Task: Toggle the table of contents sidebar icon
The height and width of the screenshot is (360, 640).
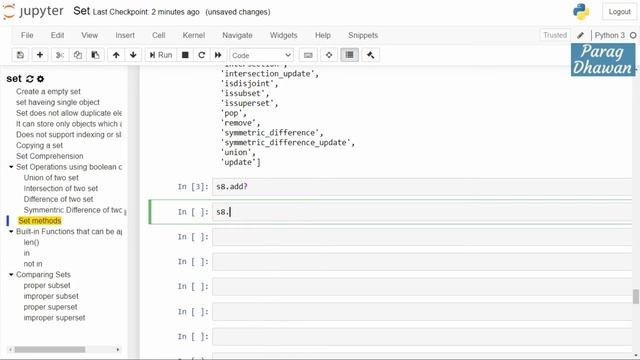Action: (349, 55)
